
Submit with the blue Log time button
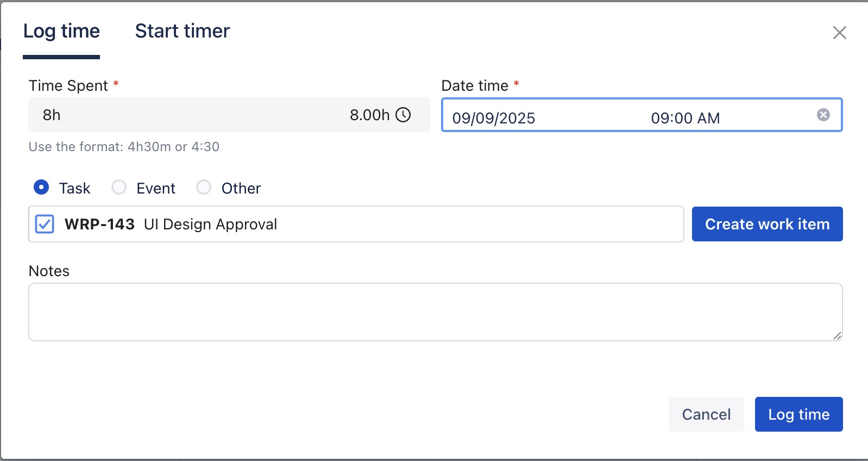tap(798, 414)
